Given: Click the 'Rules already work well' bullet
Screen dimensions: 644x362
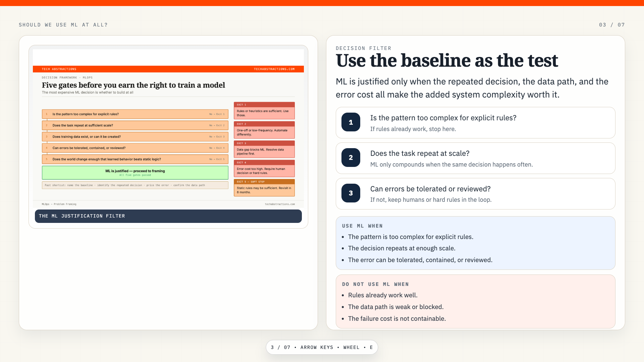Looking at the screenshot, I should (x=383, y=295).
